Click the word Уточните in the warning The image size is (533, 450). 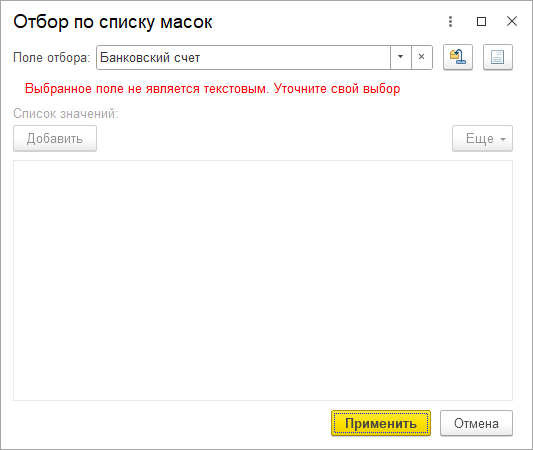point(300,89)
